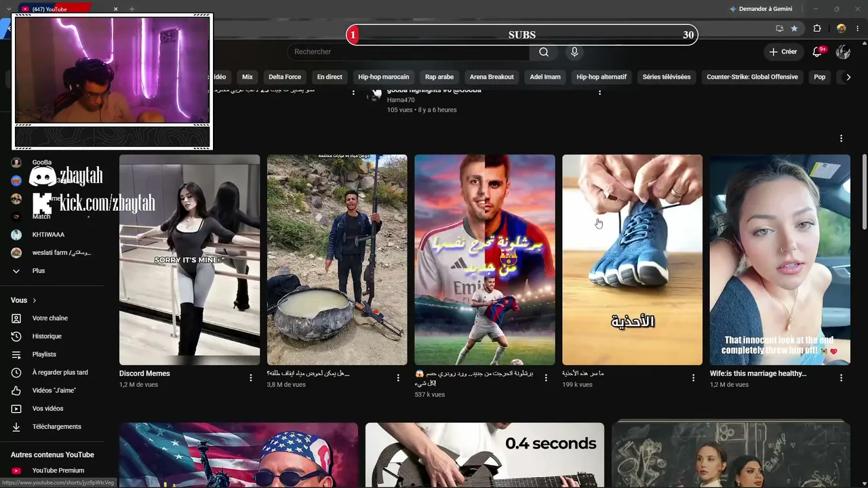The height and width of the screenshot is (488, 868).
Task: Select the Hip-hop alternatif chip
Action: (x=601, y=77)
